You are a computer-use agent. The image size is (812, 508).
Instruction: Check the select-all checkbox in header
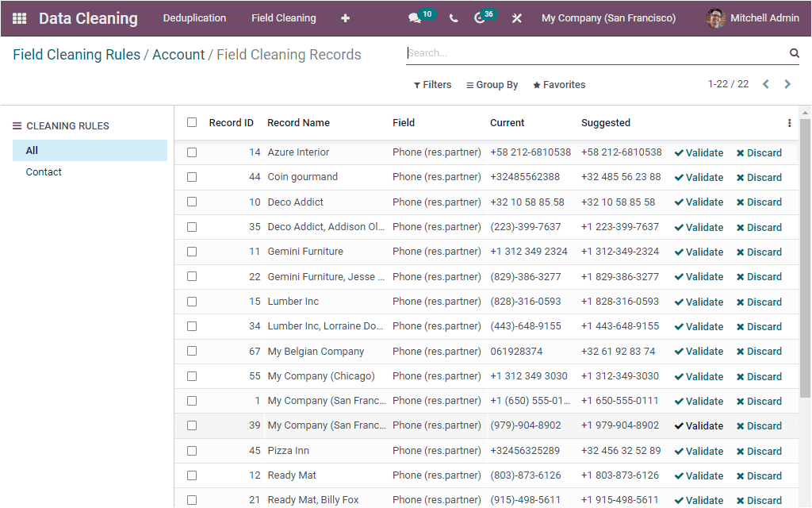[x=192, y=123]
